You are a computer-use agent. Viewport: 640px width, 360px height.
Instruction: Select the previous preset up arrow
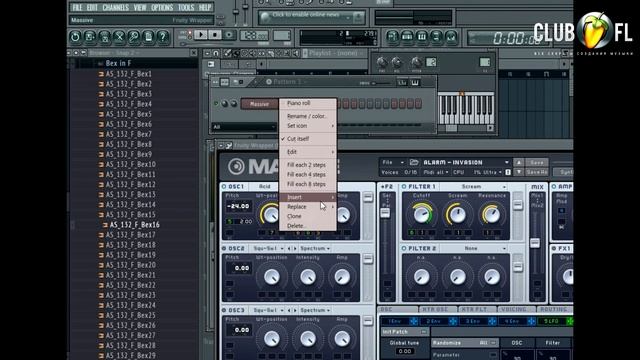[x=519, y=162]
